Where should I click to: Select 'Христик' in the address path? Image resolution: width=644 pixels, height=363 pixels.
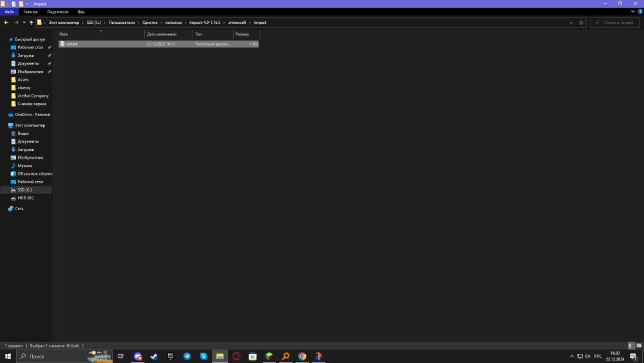click(150, 23)
